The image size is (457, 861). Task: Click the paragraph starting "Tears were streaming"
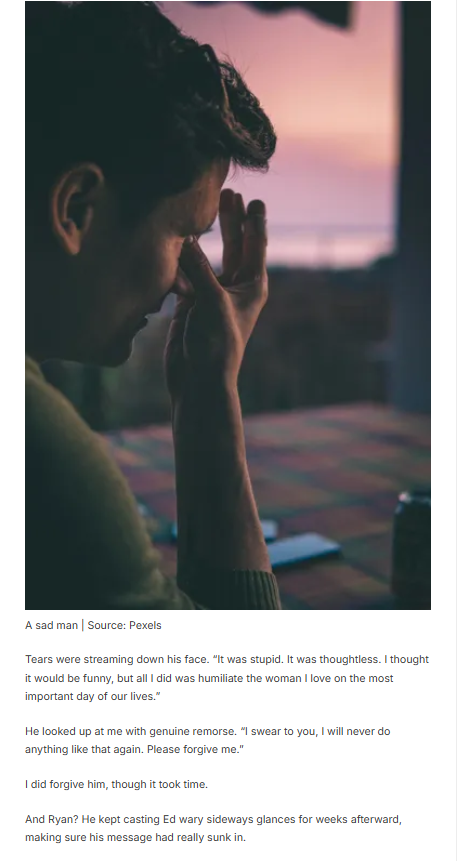click(227, 678)
